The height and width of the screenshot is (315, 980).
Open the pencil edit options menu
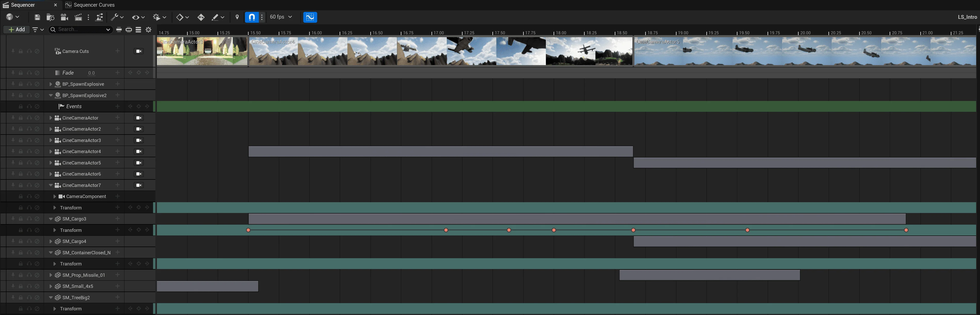[x=218, y=17]
